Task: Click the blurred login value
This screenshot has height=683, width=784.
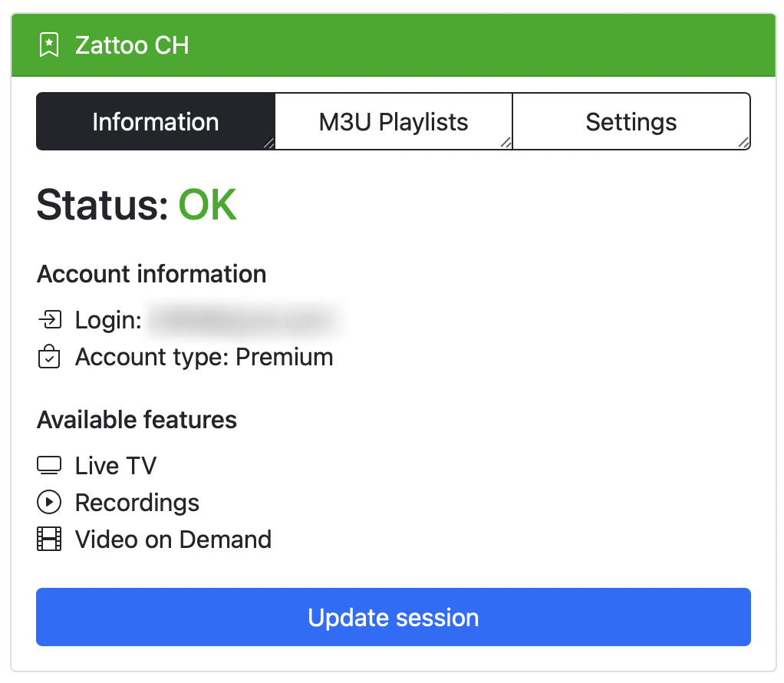Action: pos(242,320)
